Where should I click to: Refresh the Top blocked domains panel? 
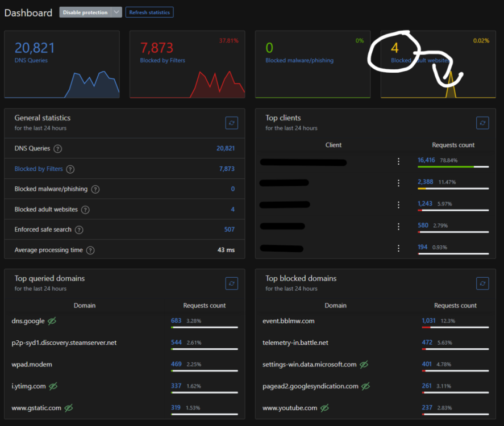(x=482, y=283)
